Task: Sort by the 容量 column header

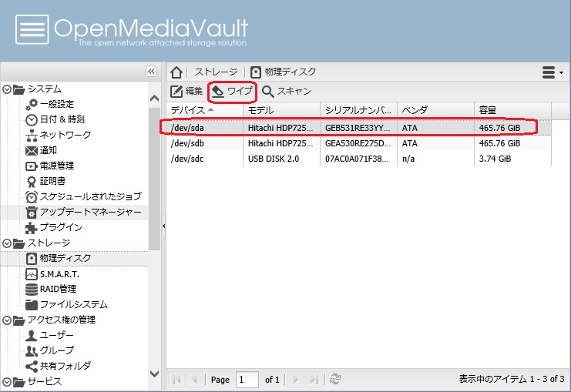Action: point(512,110)
